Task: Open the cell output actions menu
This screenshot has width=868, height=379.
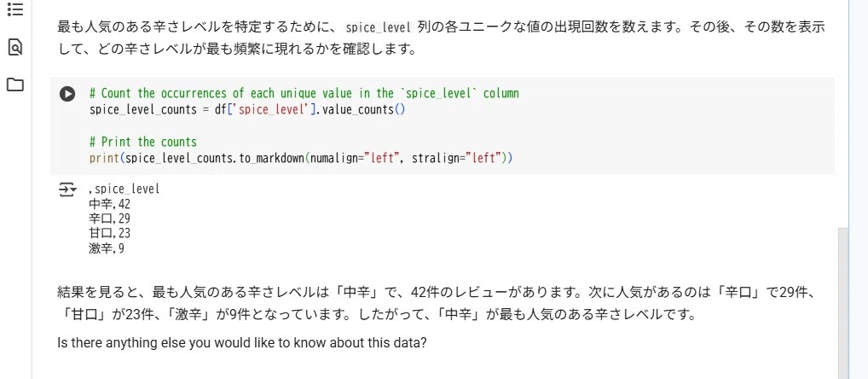Action: click(67, 189)
